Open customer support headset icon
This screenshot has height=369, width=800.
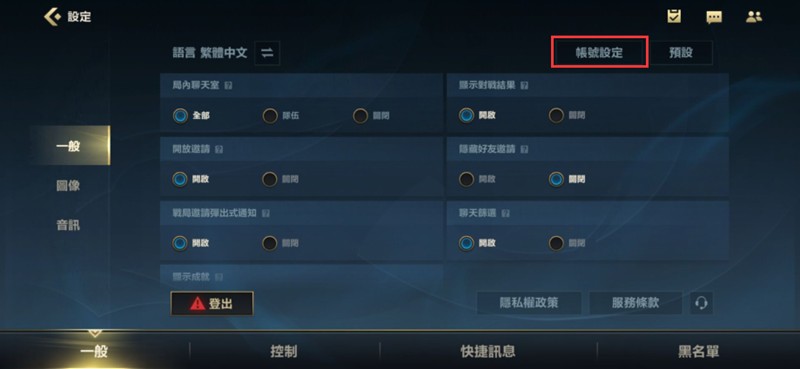(x=701, y=303)
